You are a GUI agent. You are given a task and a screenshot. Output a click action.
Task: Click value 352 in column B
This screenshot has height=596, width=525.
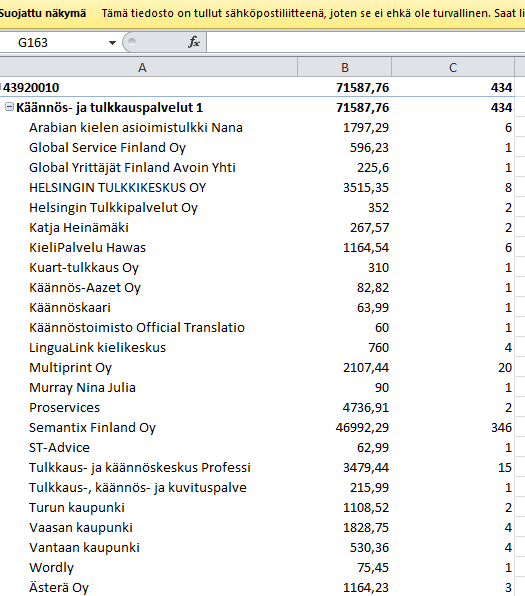pyautogui.click(x=378, y=208)
